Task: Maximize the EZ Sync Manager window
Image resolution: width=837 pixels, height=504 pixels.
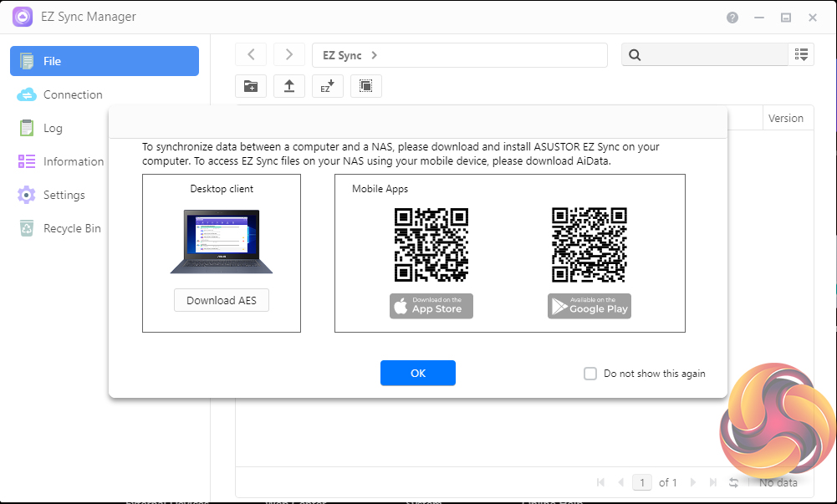Action: (x=786, y=18)
